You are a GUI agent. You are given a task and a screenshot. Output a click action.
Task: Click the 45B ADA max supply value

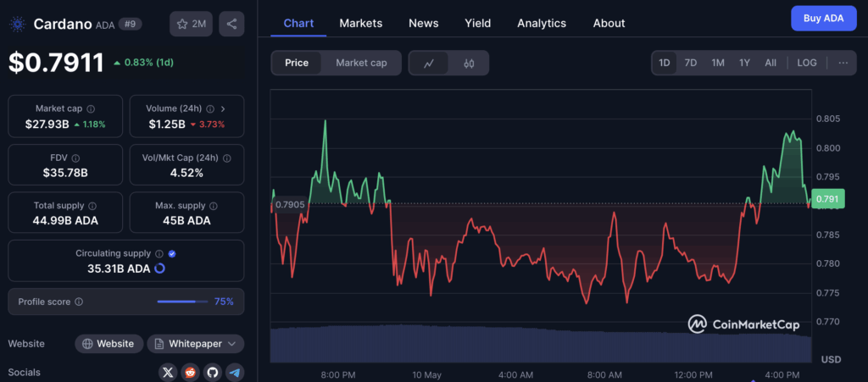186,220
